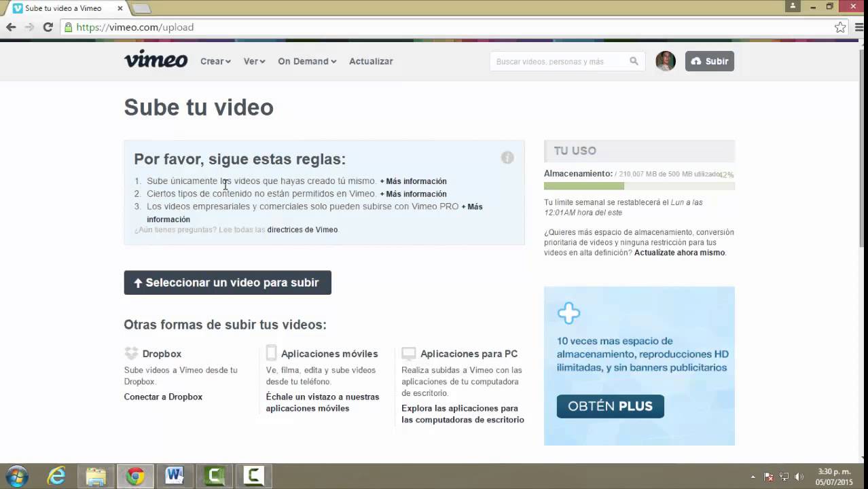Go to Actualizar in the navigation
Image resolution: width=868 pixels, height=489 pixels.
371,61
